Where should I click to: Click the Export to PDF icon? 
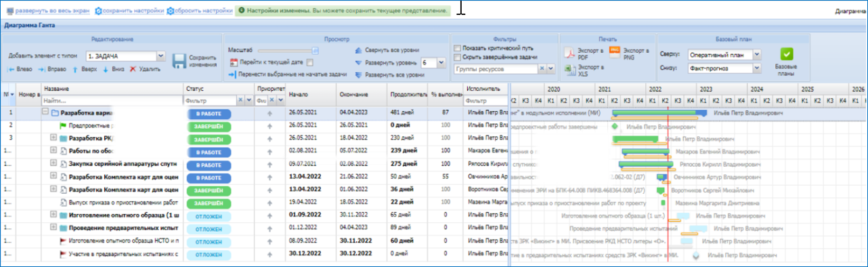(570, 54)
